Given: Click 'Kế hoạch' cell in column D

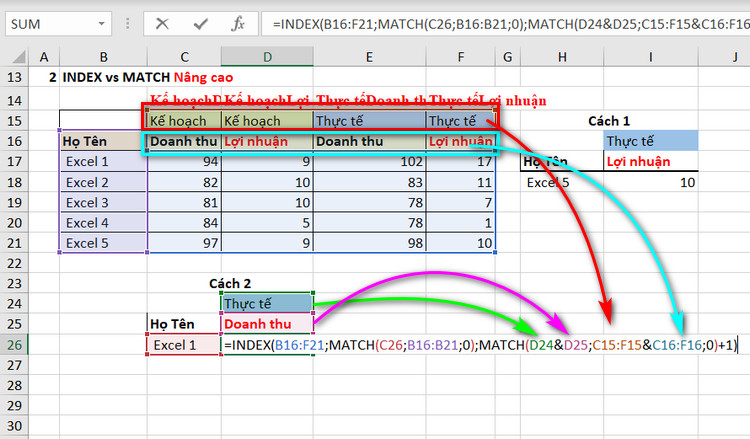Looking at the screenshot, I should click(267, 121).
